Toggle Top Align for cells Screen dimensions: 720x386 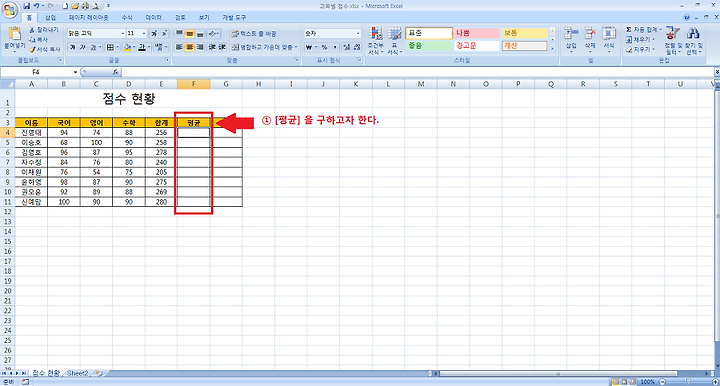point(180,34)
